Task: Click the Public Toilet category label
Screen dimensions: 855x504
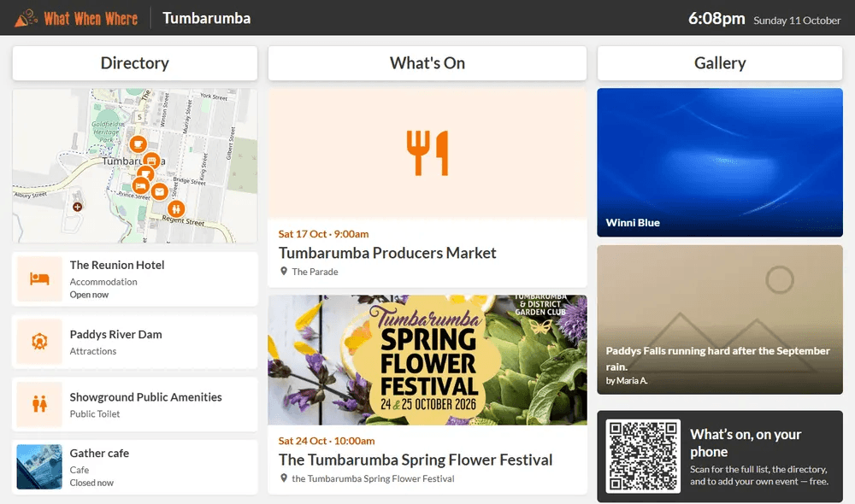Action: click(x=95, y=414)
